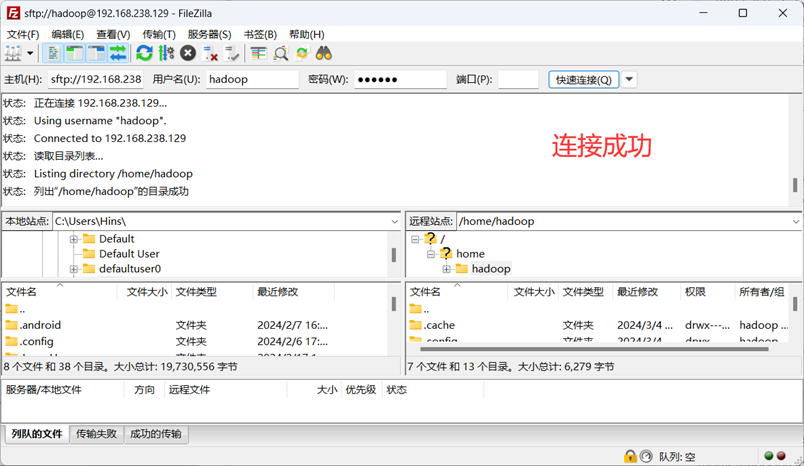Refresh the file and folder lists
This screenshot has height=466, width=804.
145,53
